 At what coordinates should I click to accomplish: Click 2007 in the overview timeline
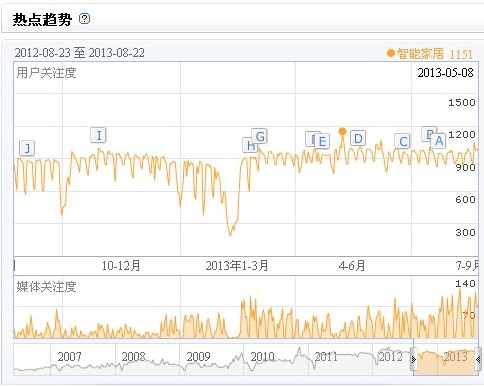pyautogui.click(x=69, y=357)
